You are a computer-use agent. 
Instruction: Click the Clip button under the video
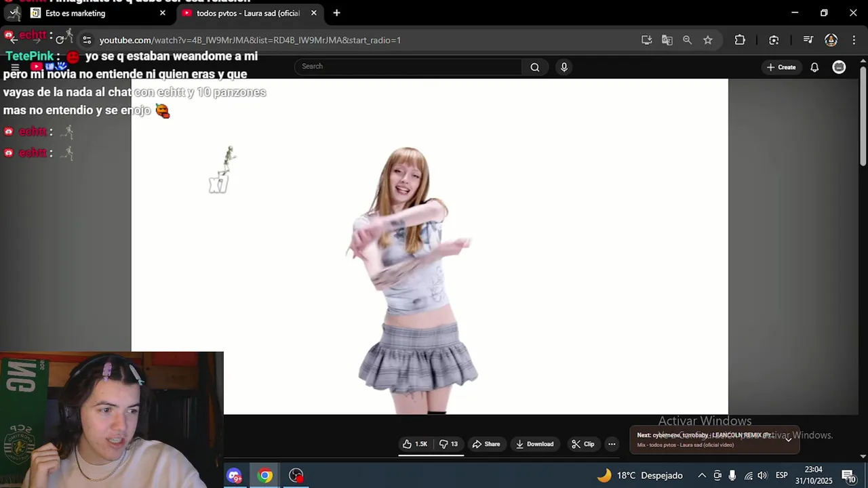[583, 444]
